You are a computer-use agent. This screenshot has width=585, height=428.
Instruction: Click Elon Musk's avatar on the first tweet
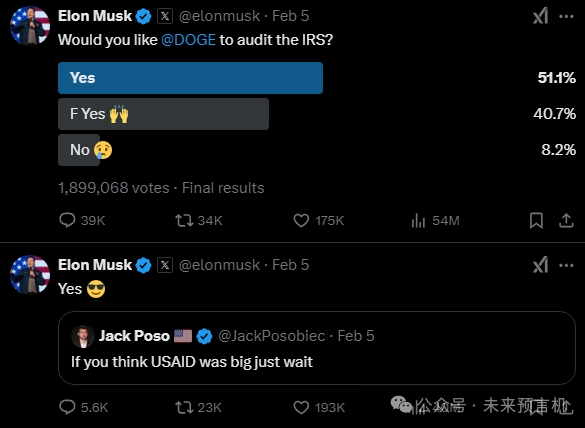30,25
